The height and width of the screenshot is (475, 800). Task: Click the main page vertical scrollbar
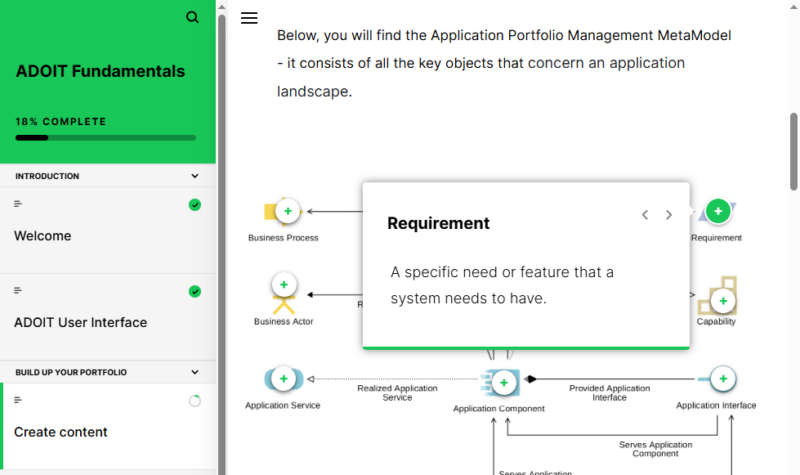[794, 150]
